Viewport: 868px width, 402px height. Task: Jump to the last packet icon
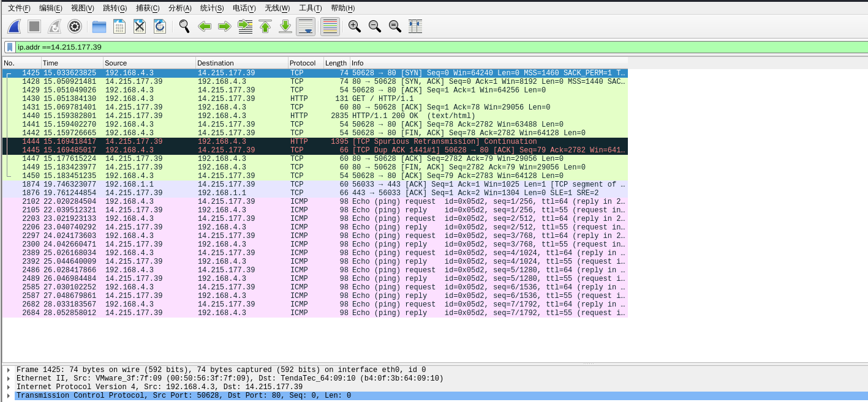click(x=285, y=26)
